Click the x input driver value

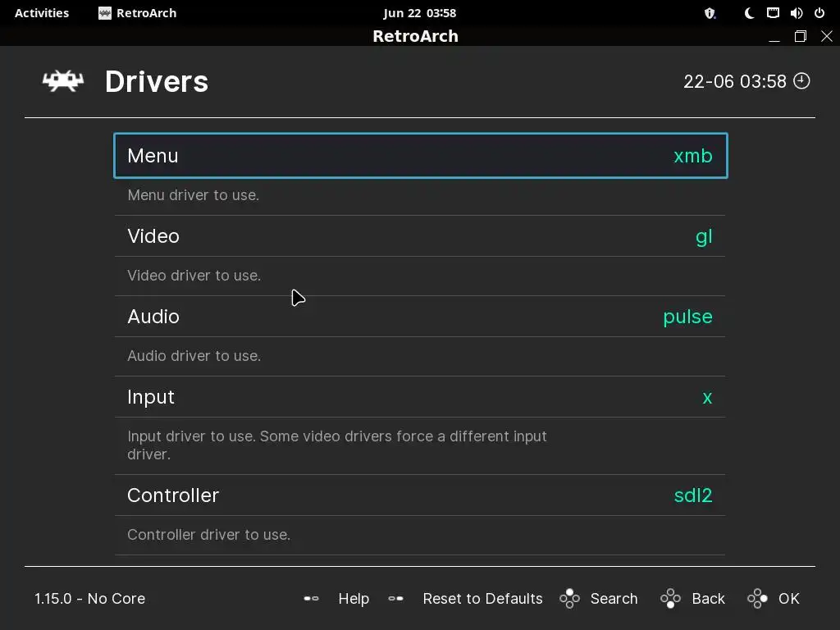[x=708, y=398]
